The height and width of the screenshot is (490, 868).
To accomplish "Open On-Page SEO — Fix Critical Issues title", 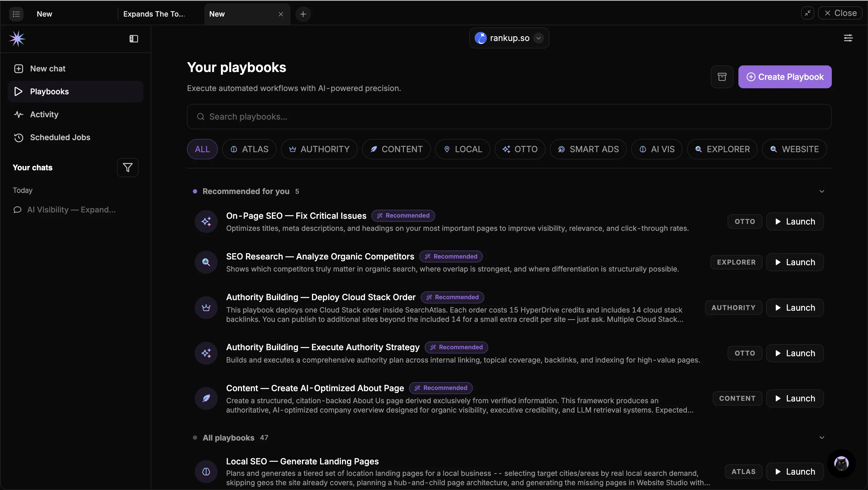I will [x=296, y=216].
